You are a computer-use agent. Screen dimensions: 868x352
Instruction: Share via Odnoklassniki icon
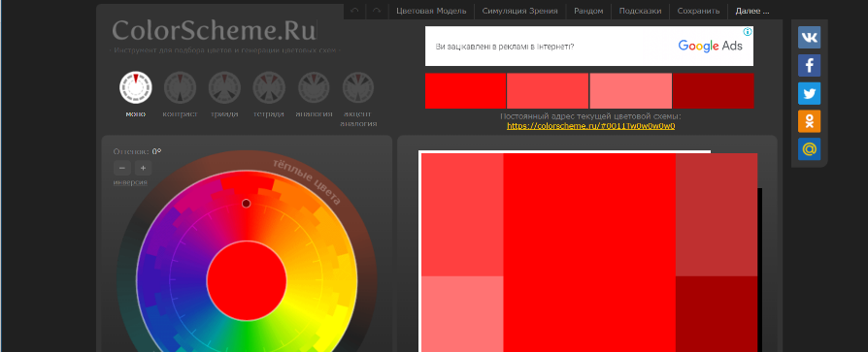pos(810,121)
